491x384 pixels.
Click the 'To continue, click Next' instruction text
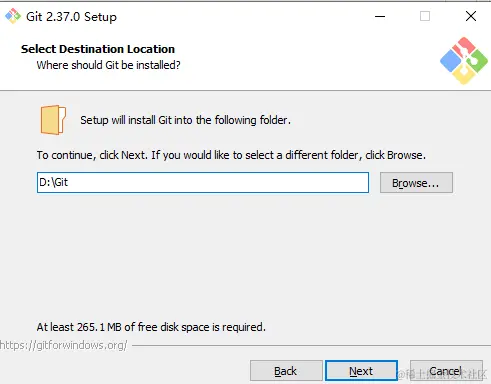[x=231, y=155]
